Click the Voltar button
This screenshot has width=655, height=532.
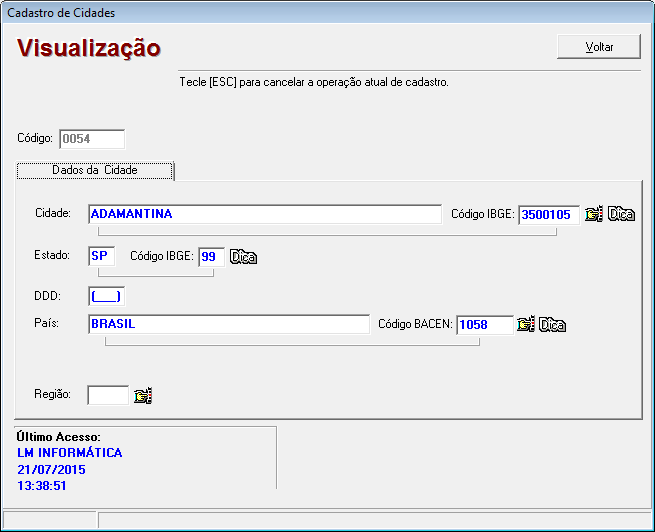[x=599, y=47]
